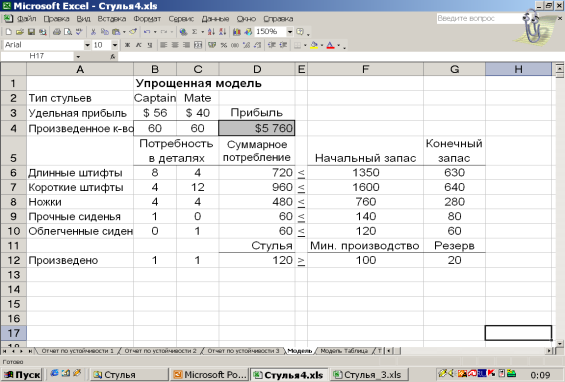Screen dimensions: 565x382
Task: Click the Fill Color paint bucket
Action: 314,45
